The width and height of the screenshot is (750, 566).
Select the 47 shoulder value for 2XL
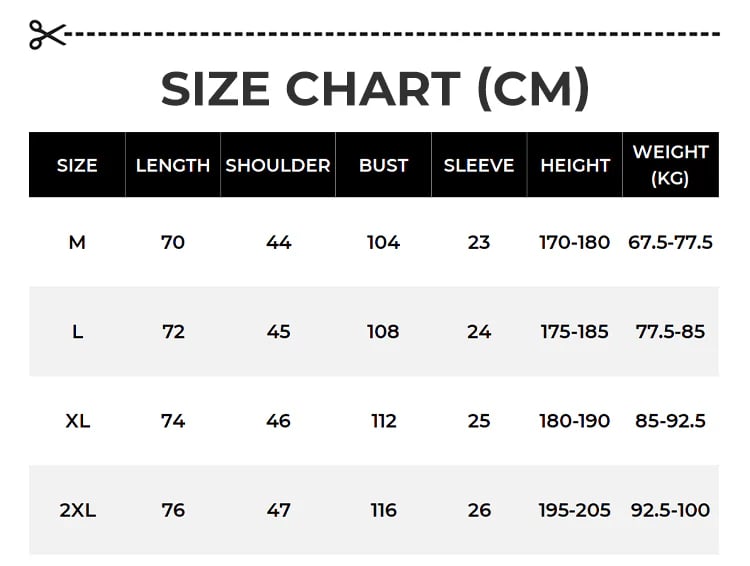278,510
